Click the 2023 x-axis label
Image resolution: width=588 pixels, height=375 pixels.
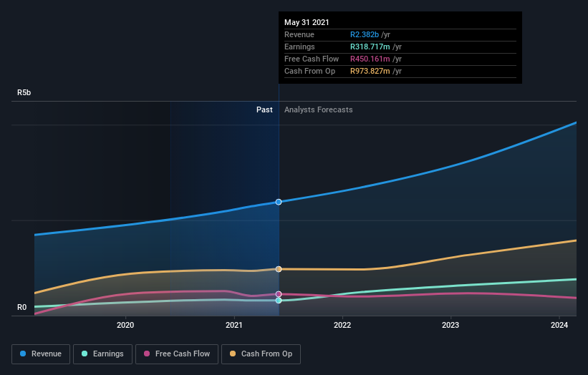pos(450,325)
